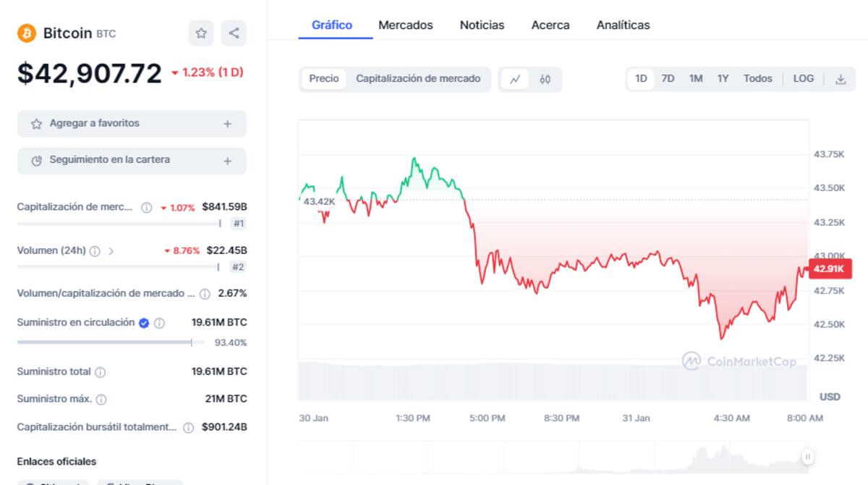
Task: Download chart data using download icon
Action: pos(841,80)
